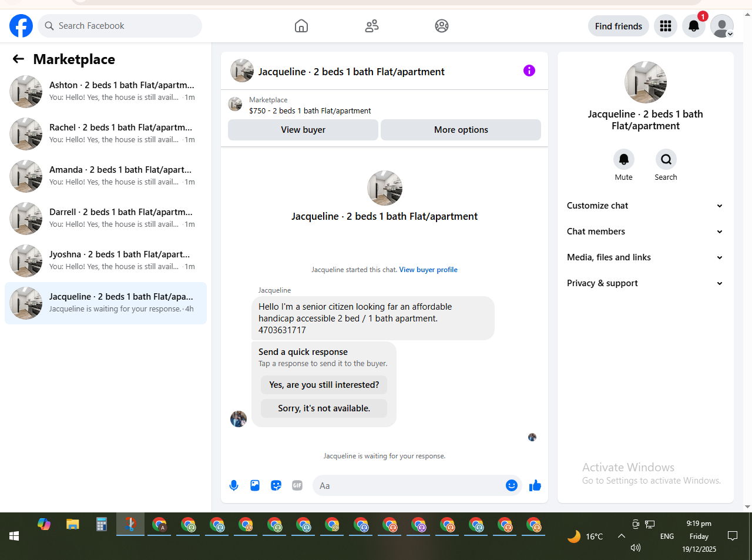
Task: Open the Ashton conversation
Action: pyautogui.click(x=106, y=92)
